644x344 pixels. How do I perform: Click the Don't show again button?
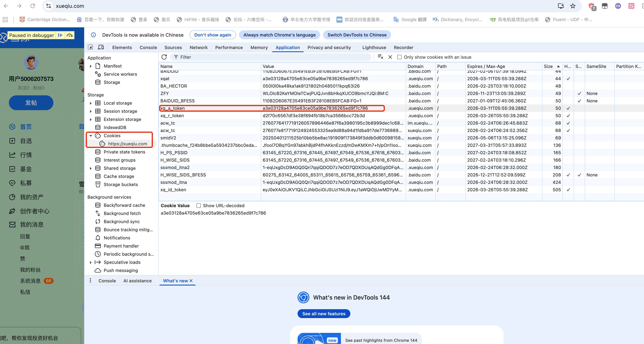(213, 35)
